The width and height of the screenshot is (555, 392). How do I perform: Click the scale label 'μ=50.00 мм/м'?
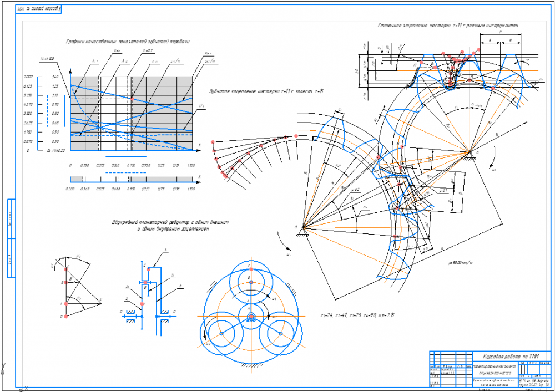point(460,263)
